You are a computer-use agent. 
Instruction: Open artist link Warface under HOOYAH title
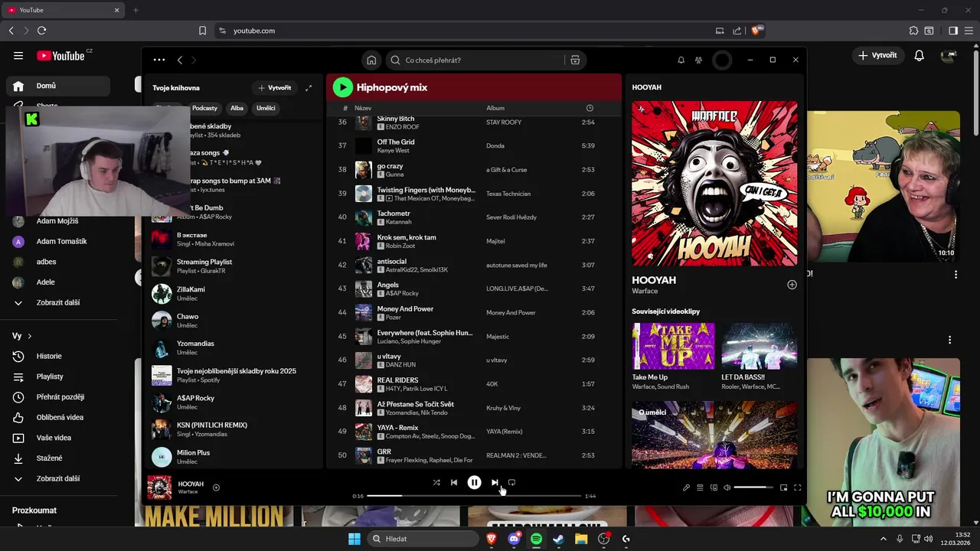tap(645, 291)
